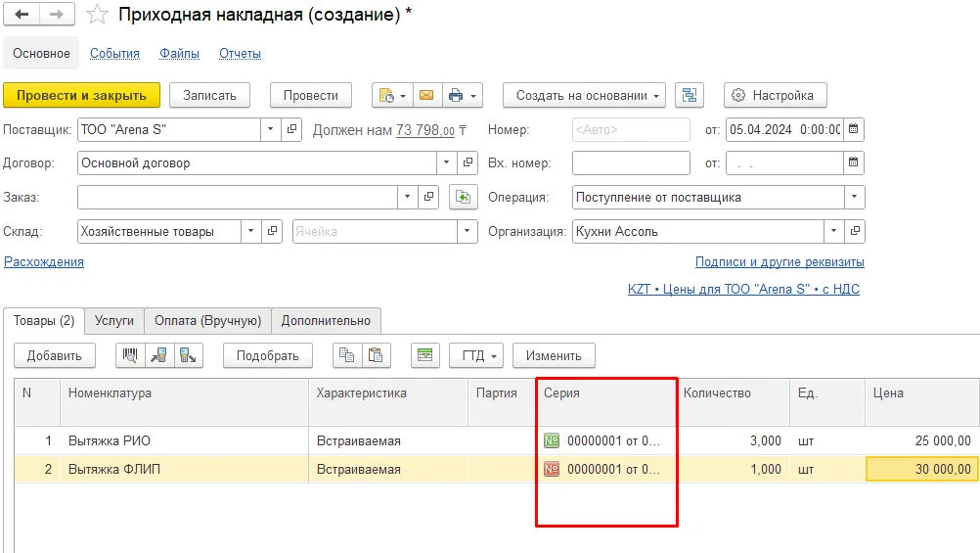Open Подписи и другие реквизиты link
Image resolution: width=980 pixels, height=553 pixels.
[x=780, y=261]
